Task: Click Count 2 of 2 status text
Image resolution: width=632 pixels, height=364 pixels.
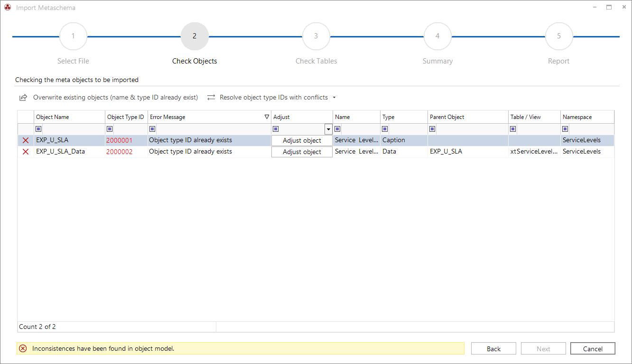Action: point(37,327)
